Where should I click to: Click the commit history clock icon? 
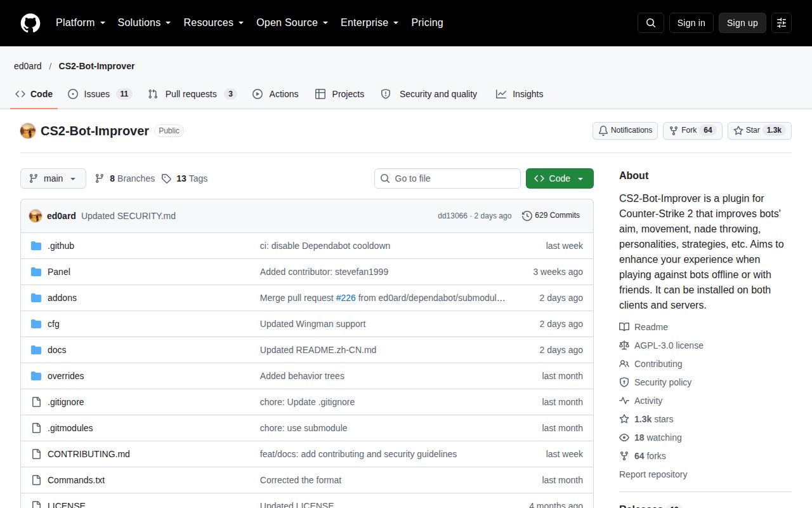click(x=527, y=216)
